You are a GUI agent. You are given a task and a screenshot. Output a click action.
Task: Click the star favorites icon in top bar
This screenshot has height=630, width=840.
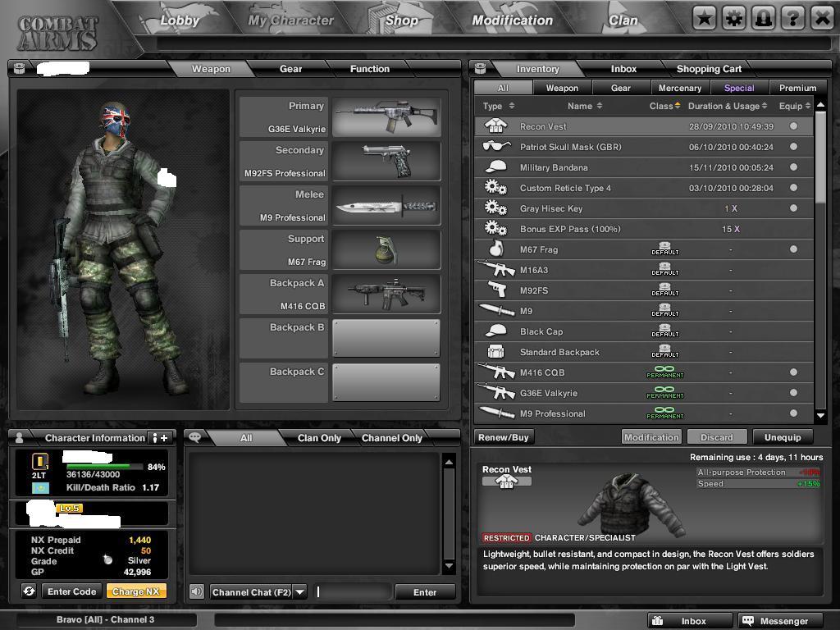tap(704, 19)
